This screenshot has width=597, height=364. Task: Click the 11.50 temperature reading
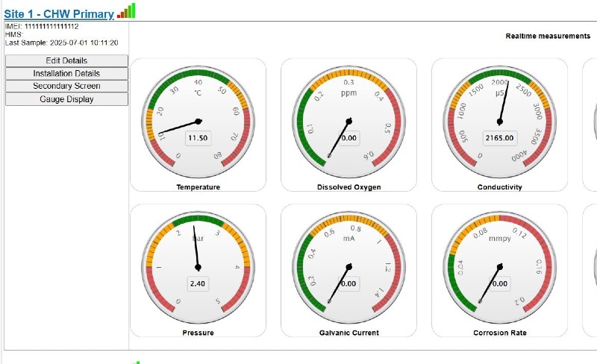coord(198,138)
